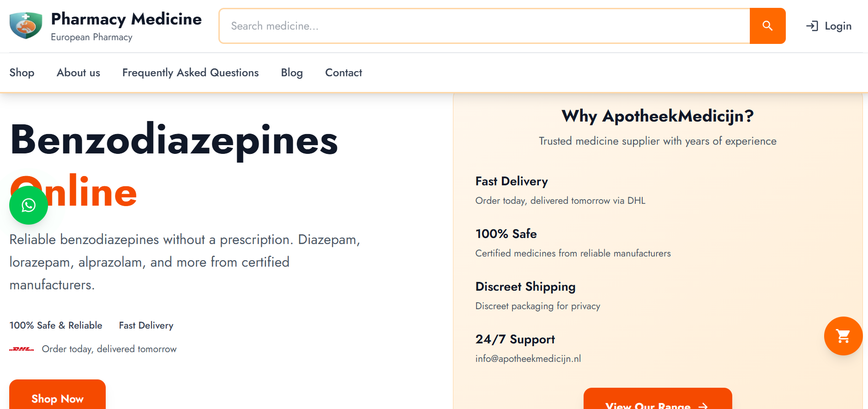This screenshot has height=409, width=868.
Task: Click the Pharmacy Medicine site title
Action: click(x=127, y=19)
